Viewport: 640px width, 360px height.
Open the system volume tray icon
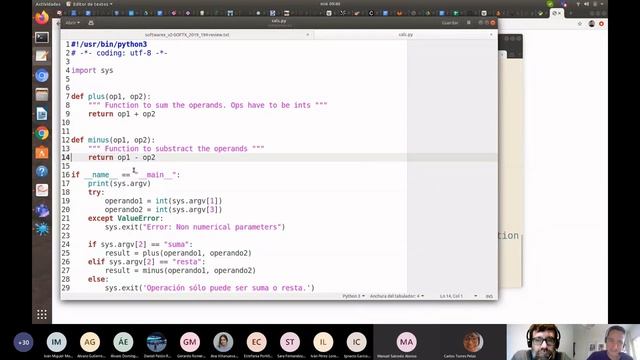click(586, 4)
